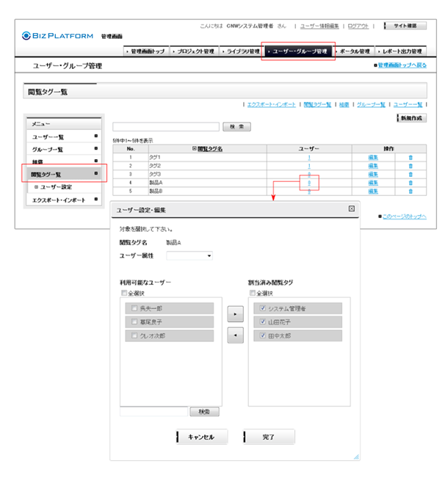Select 閲覧タグ一覧 in the sidebar menu
448x477 pixels.
click(x=64, y=174)
